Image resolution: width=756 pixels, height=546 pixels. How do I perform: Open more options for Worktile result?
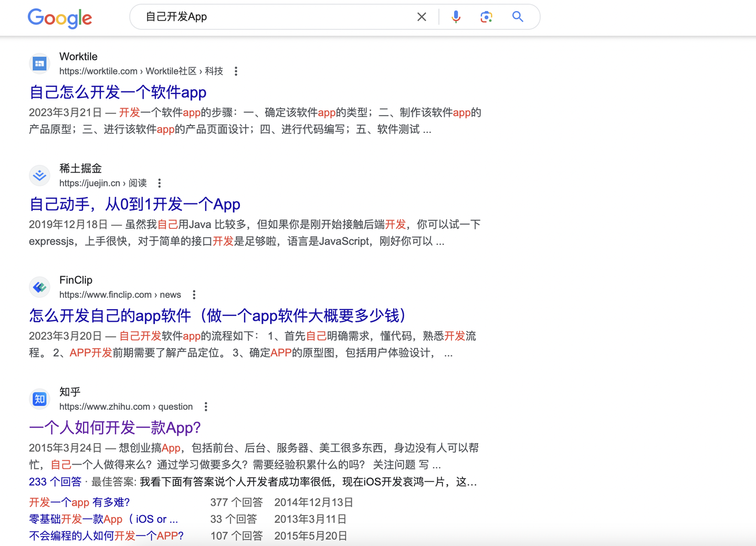pos(236,71)
